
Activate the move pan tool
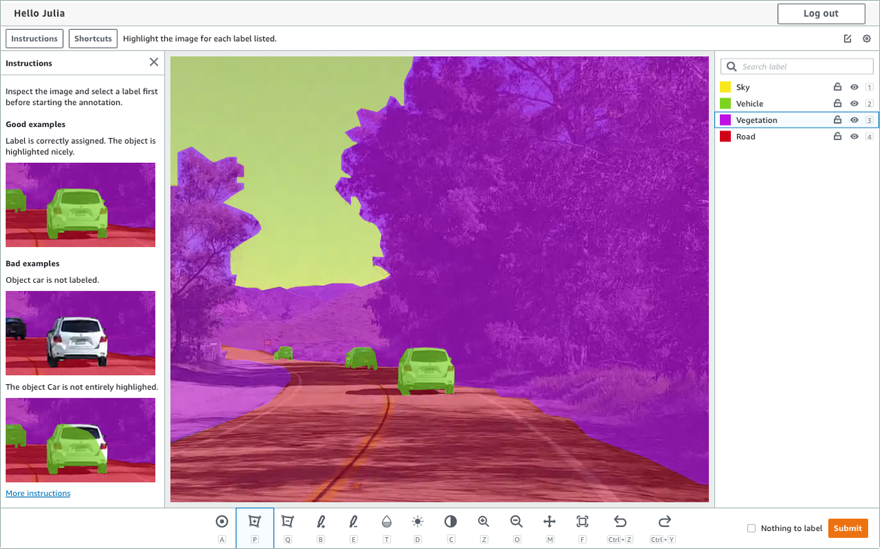(549, 522)
